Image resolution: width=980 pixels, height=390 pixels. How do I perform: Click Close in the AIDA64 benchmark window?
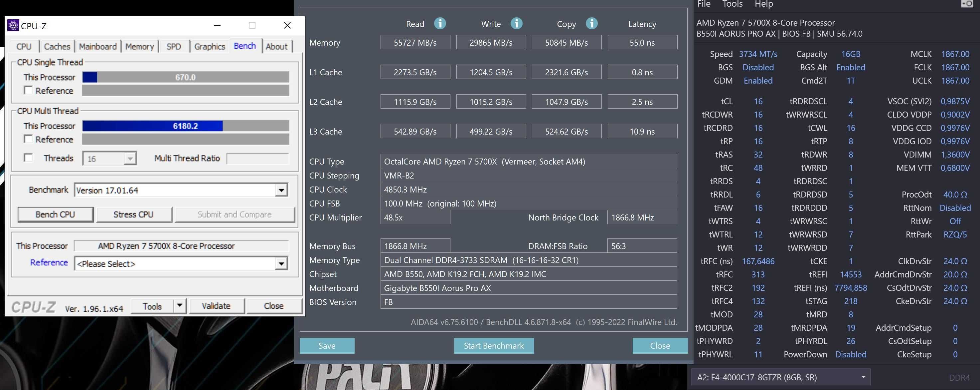pos(660,345)
